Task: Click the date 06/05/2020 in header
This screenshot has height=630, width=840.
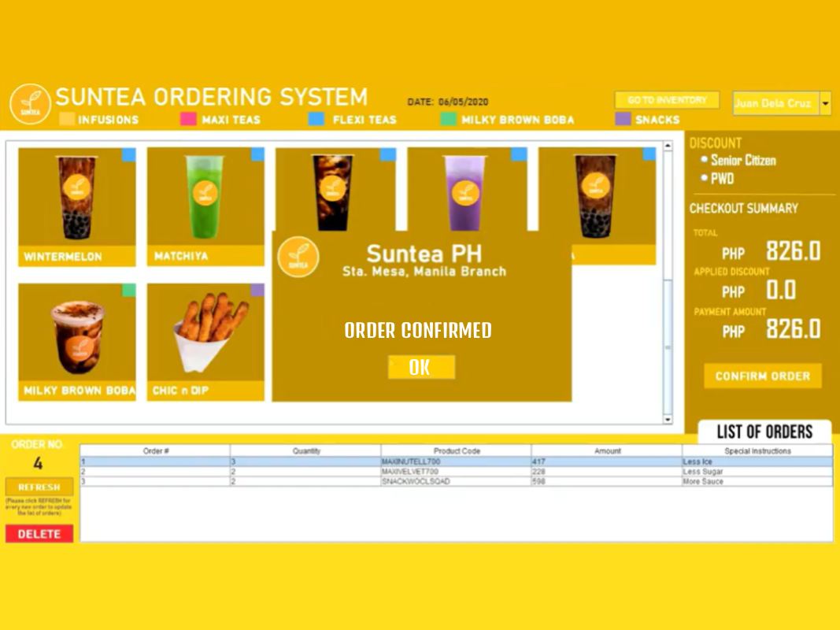Action: pyautogui.click(x=463, y=102)
